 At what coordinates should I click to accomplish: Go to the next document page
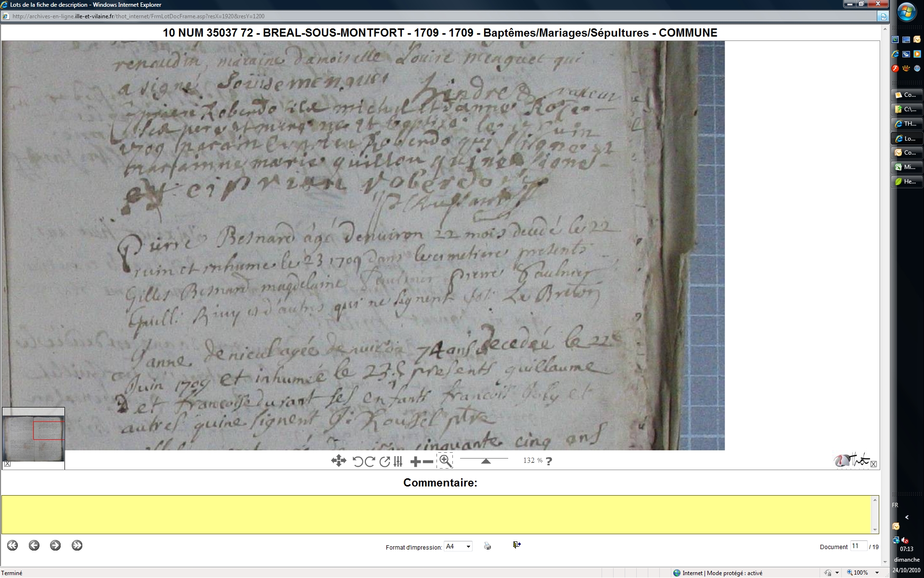click(55, 545)
